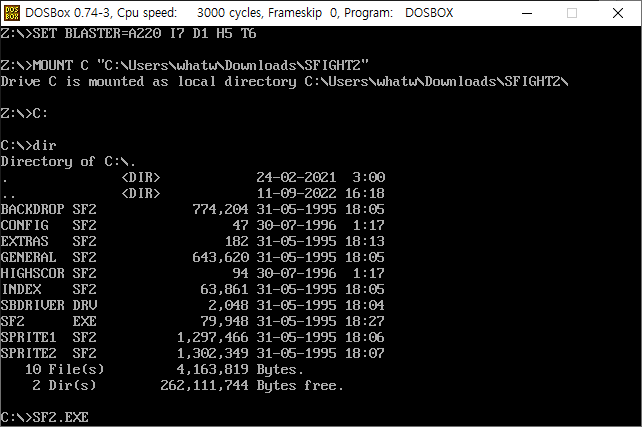
Task: Click the 'C:\>dir' command line
Action: [28, 145]
